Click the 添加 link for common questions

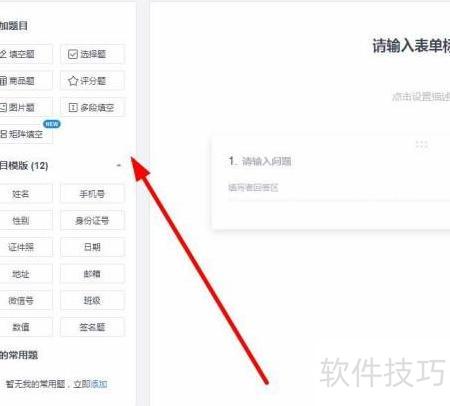[99, 384]
